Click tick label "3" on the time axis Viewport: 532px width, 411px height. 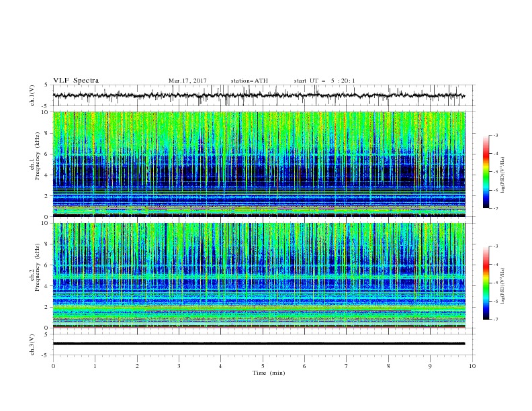click(179, 366)
